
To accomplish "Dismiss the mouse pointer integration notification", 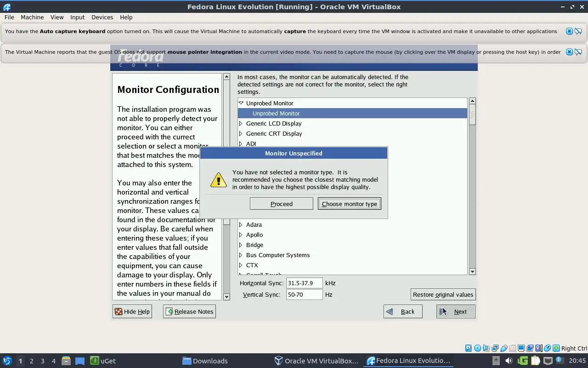I will (x=569, y=52).
